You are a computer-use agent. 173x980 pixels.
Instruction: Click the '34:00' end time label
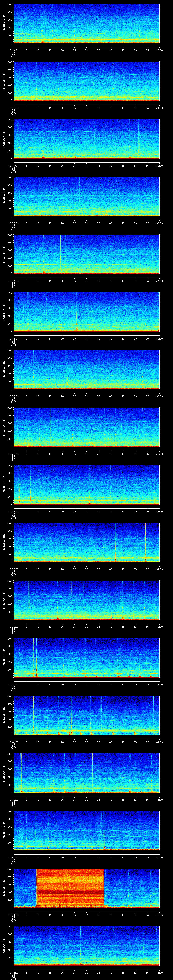pyautogui.click(x=159, y=280)
